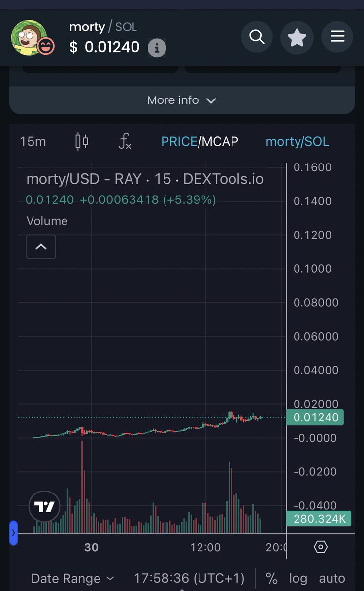Toggle log scale mode

point(298,578)
